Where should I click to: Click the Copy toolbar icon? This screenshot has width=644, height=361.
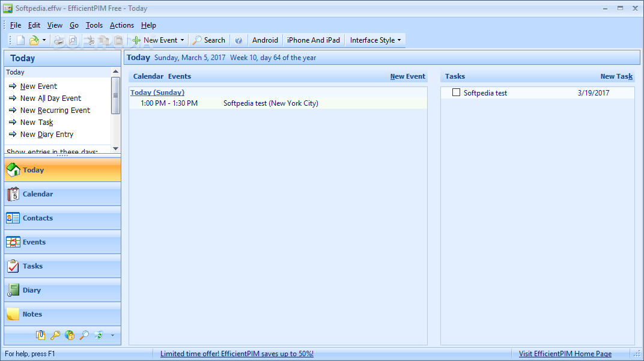point(105,40)
